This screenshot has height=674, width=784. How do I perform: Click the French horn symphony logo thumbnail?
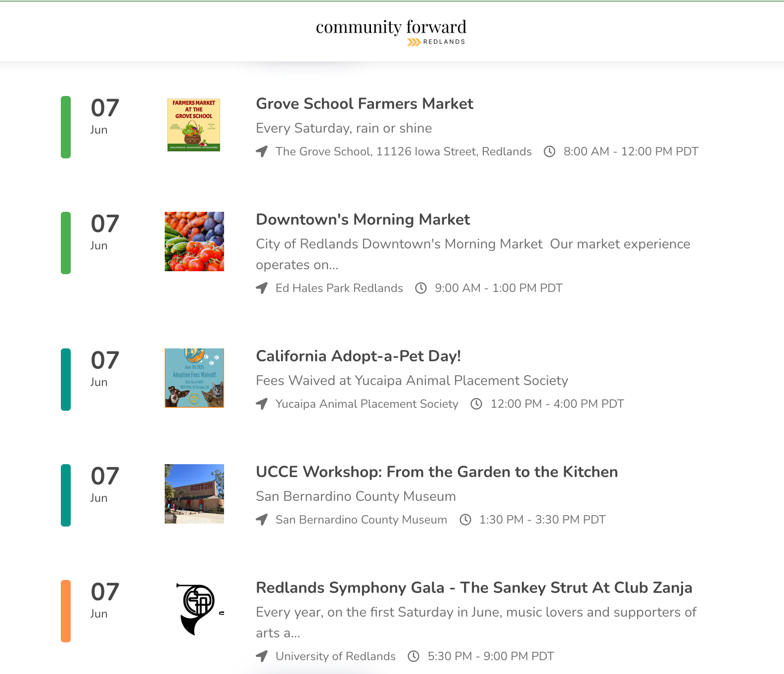click(x=199, y=609)
